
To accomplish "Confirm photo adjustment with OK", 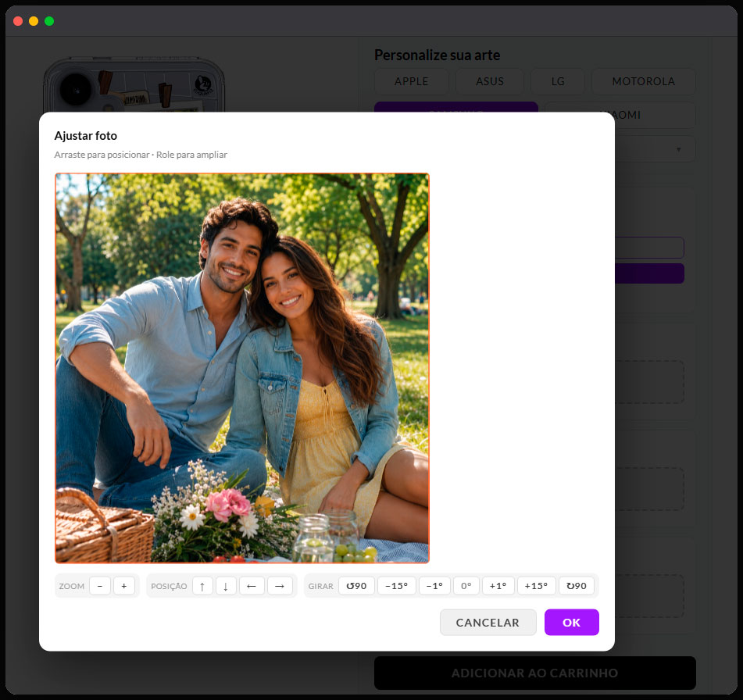I will click(571, 623).
